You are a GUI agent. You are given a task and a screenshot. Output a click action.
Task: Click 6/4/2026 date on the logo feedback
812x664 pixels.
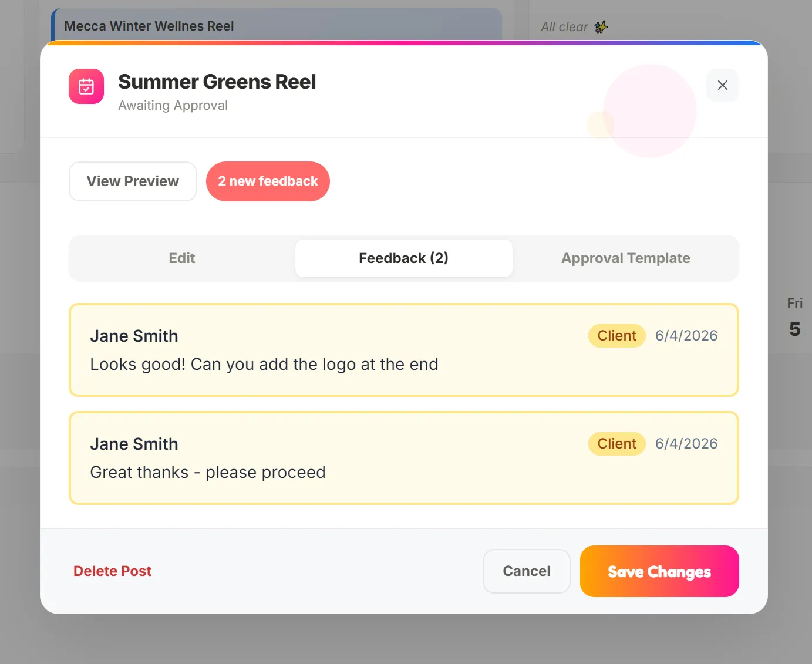click(686, 336)
